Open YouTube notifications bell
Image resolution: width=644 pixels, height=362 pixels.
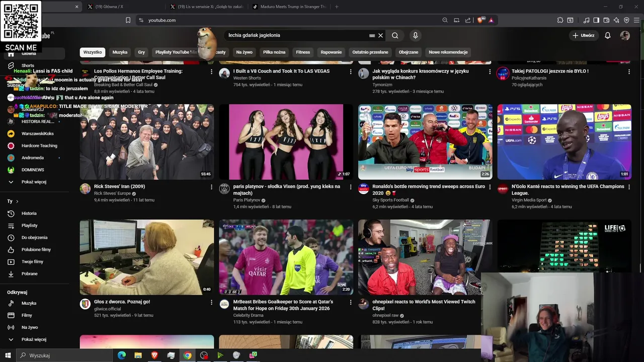[x=607, y=35]
